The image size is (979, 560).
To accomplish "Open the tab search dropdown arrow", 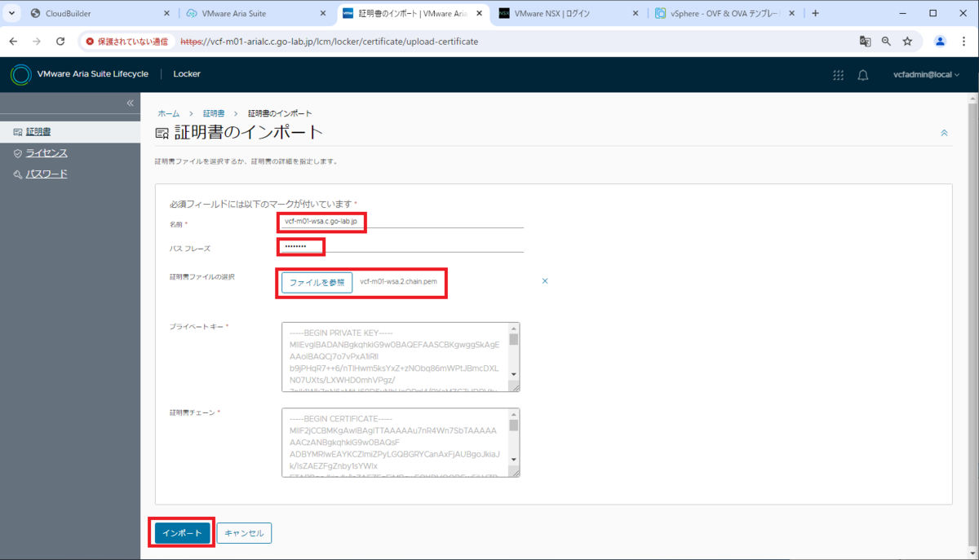I will tap(11, 13).
